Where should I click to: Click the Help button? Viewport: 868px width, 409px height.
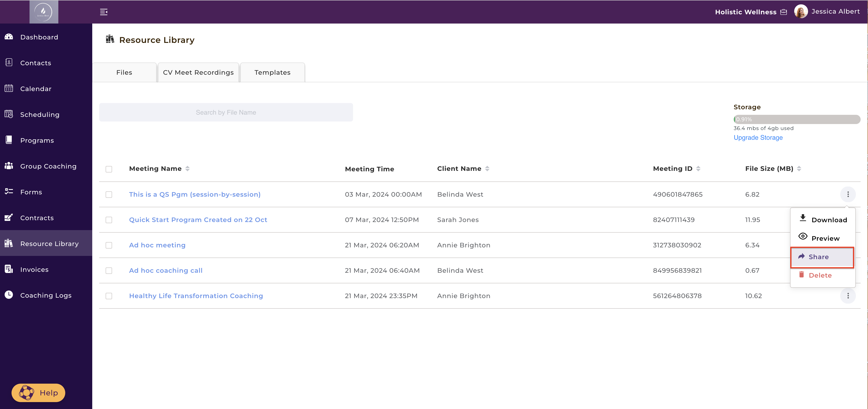39,392
